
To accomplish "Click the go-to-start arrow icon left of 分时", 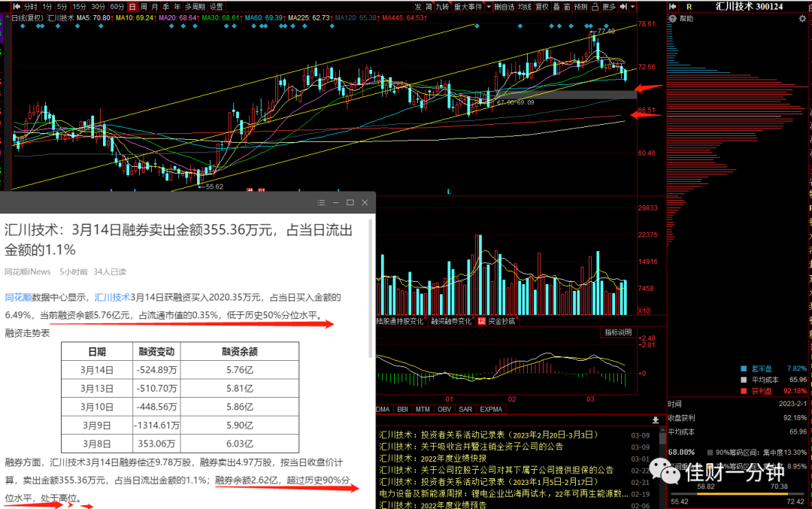I will [17, 6].
